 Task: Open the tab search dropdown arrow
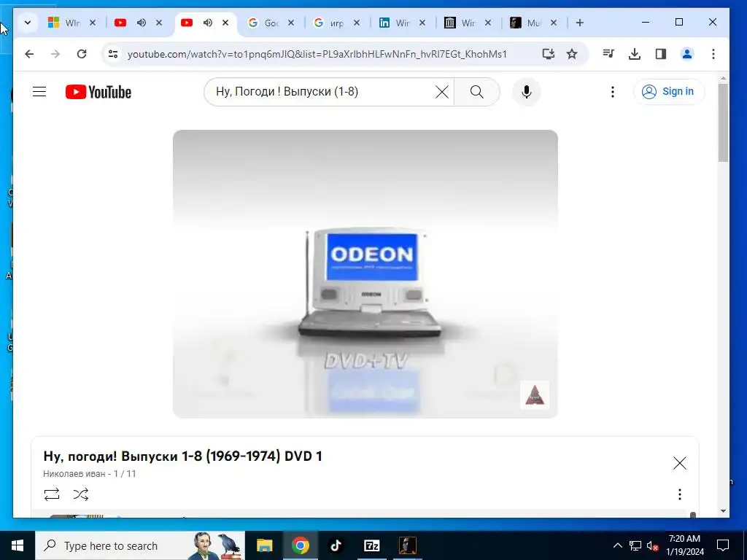click(28, 23)
